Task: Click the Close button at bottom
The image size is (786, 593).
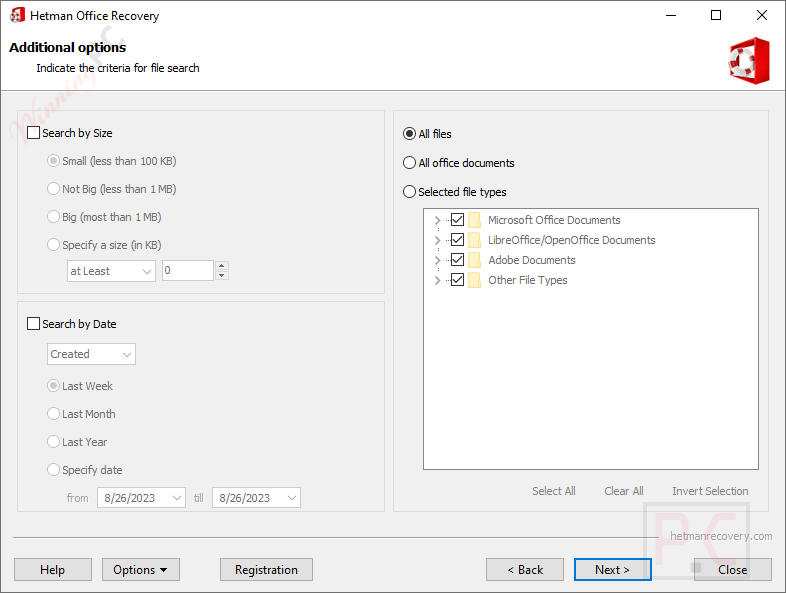Action: click(x=732, y=570)
